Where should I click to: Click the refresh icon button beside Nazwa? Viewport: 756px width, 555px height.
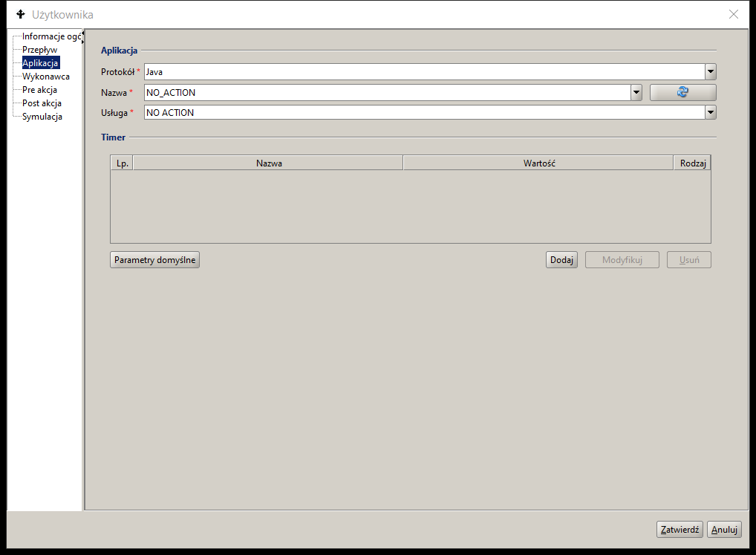(682, 92)
